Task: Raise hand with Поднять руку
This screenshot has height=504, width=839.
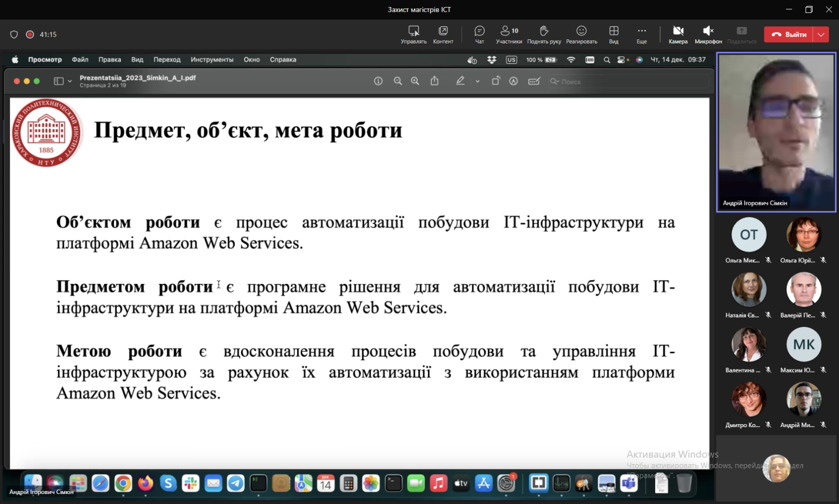Action: coord(544,34)
